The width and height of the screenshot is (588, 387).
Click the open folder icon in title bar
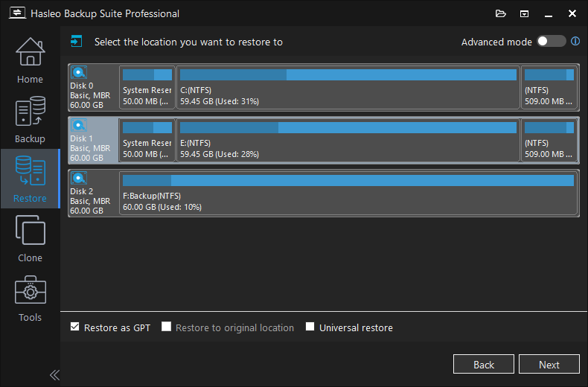click(501, 14)
